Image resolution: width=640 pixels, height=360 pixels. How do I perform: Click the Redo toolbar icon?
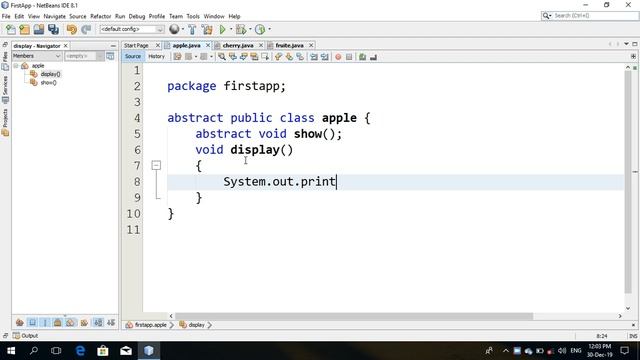[x=86, y=29]
